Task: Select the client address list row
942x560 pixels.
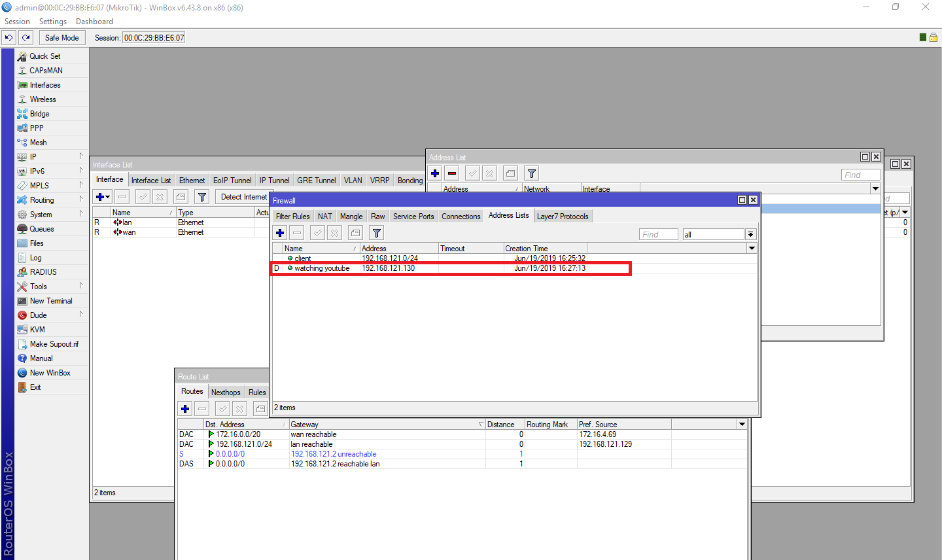Action: (515, 258)
